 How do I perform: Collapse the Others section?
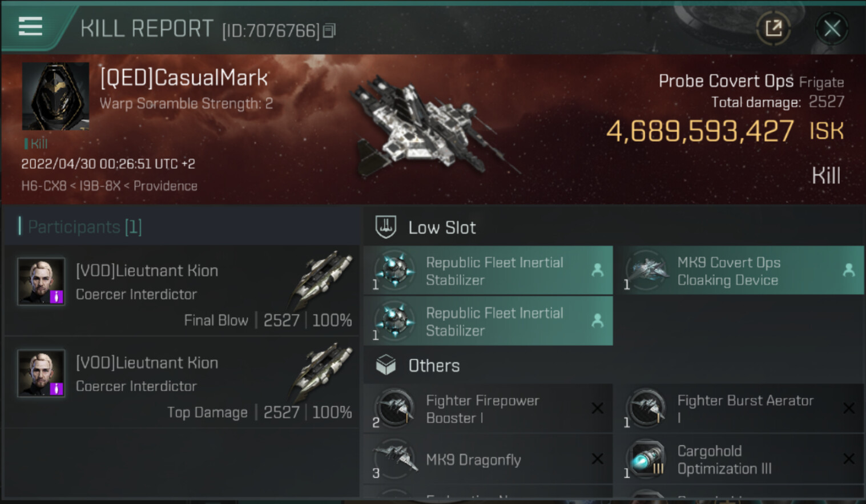tap(386, 365)
